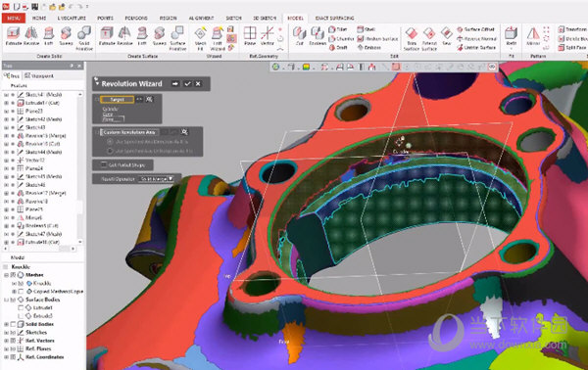Image resolution: width=588 pixels, height=370 pixels.
Task: Toggle visibility checkbox for Ref. Coordinates
Action: tap(13, 357)
